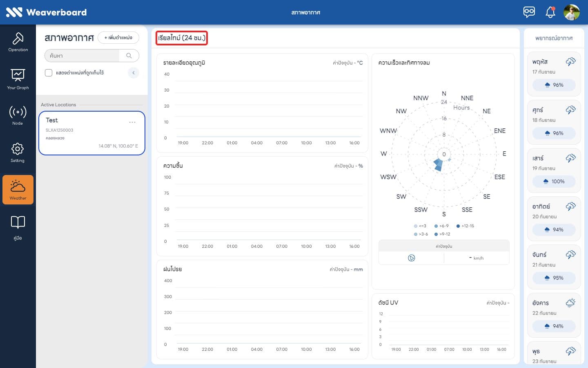The image size is (588, 368).
Task: Toggle the >3-6 wind legend item
Action: pos(421,234)
